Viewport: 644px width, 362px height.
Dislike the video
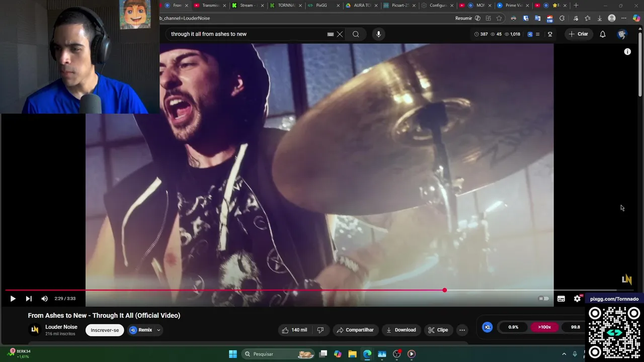point(320,330)
